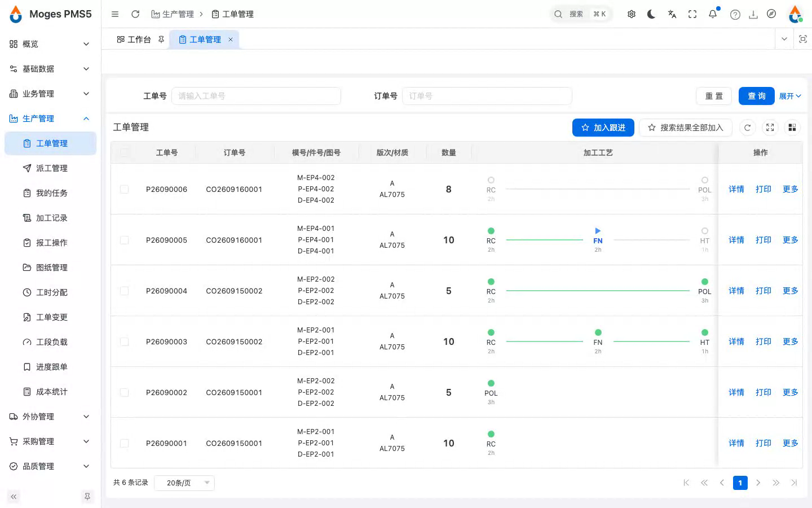The height and width of the screenshot is (508, 812).
Task: Open the user avatar menu
Action: (x=795, y=14)
